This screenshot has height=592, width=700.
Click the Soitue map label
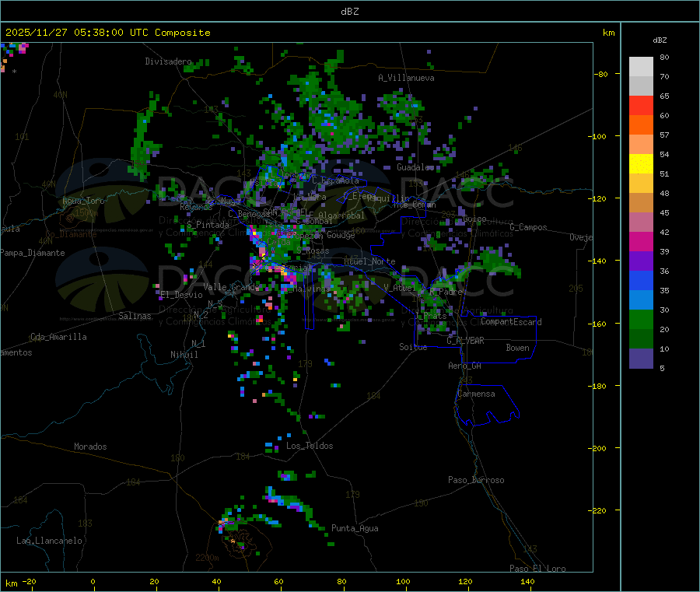click(413, 347)
